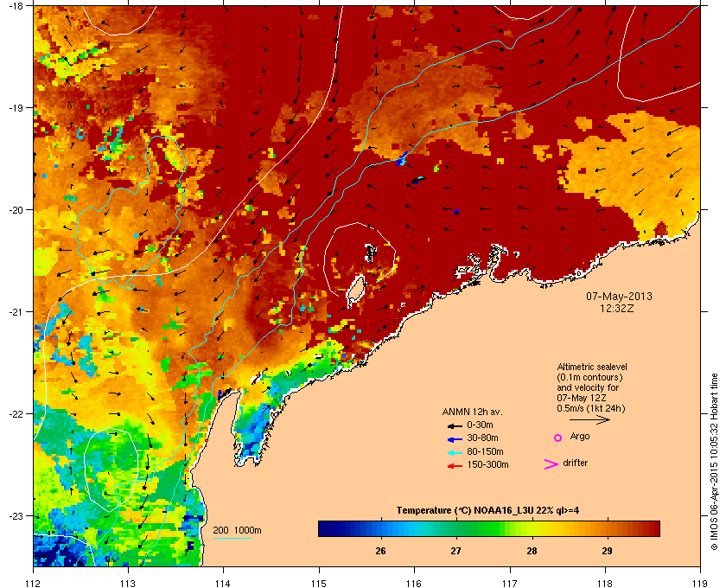Click the closed white sea-level contour near 113E, 22.5S
Viewport: 726px width, 588px height.
pyautogui.click(x=111, y=470)
